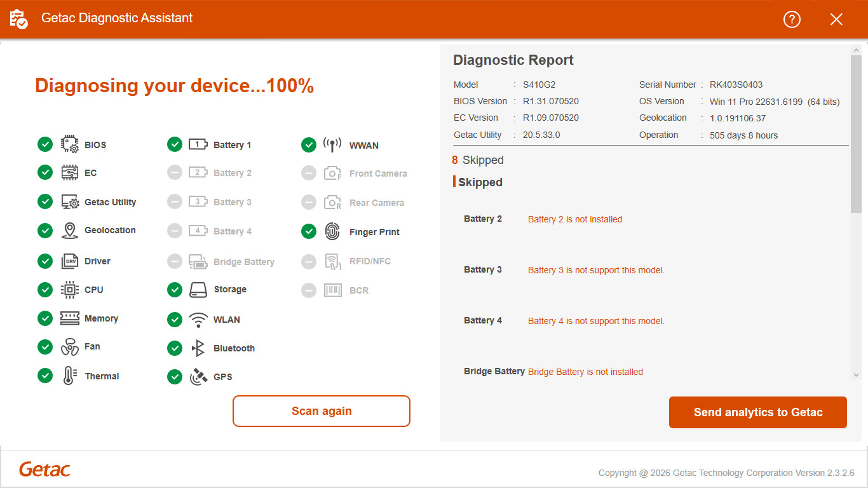This screenshot has height=488, width=868.
Task: Click the Scan again button
Action: [322, 411]
